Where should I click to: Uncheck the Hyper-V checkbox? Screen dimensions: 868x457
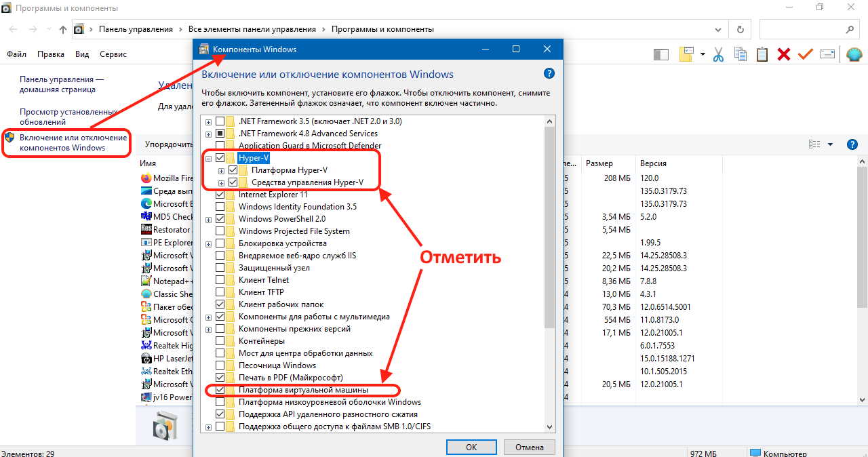[220, 158]
